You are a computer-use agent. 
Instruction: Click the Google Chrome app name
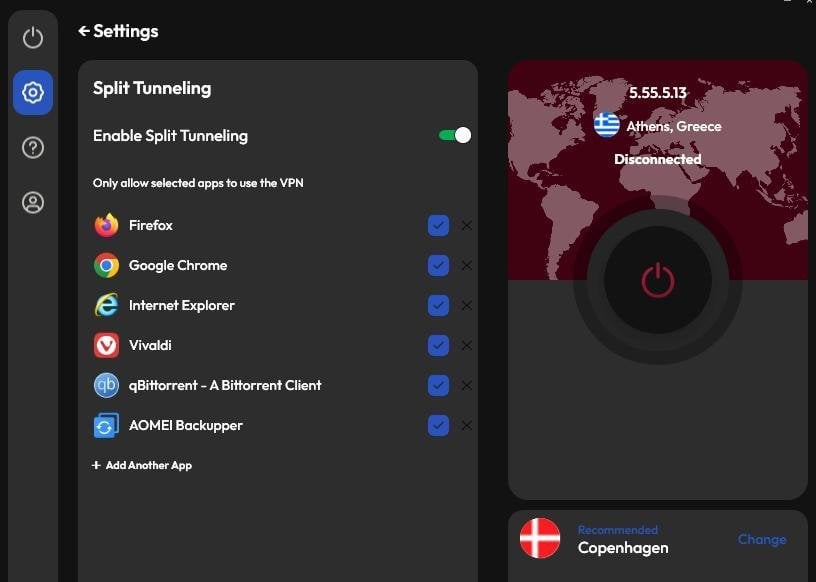(178, 265)
